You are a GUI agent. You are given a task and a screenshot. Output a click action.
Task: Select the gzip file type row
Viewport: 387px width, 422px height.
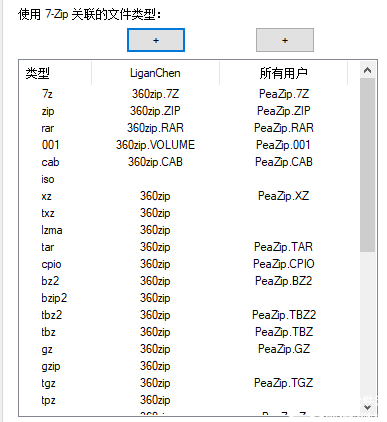coord(189,366)
